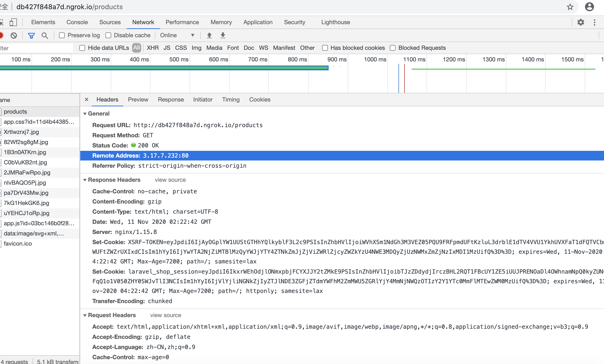Click the DevTools settings gear icon
The width and height of the screenshot is (604, 364).
pyautogui.click(x=581, y=22)
